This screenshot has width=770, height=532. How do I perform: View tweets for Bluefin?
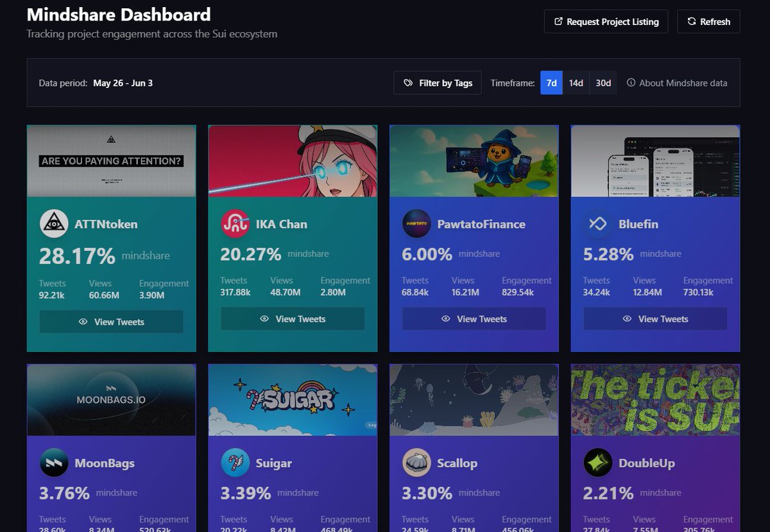655,318
